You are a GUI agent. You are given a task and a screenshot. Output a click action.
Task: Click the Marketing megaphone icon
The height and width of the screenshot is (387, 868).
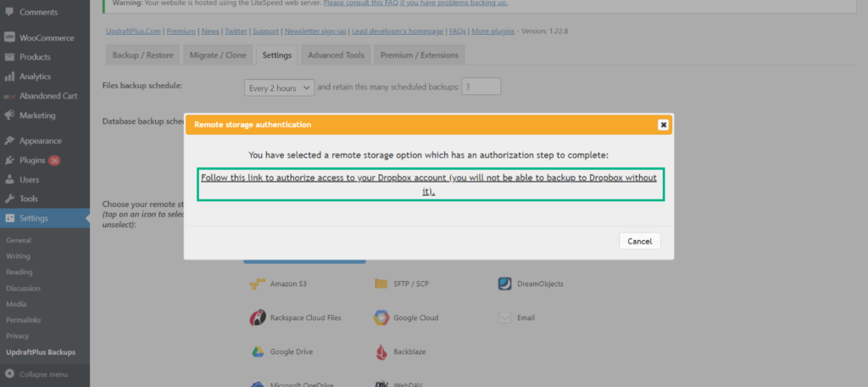click(x=9, y=115)
